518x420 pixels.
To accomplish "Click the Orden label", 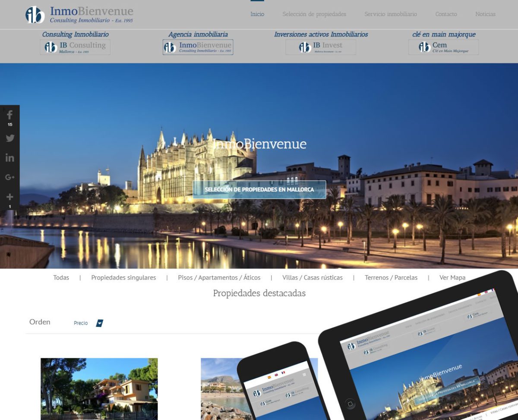I will click(x=40, y=322).
